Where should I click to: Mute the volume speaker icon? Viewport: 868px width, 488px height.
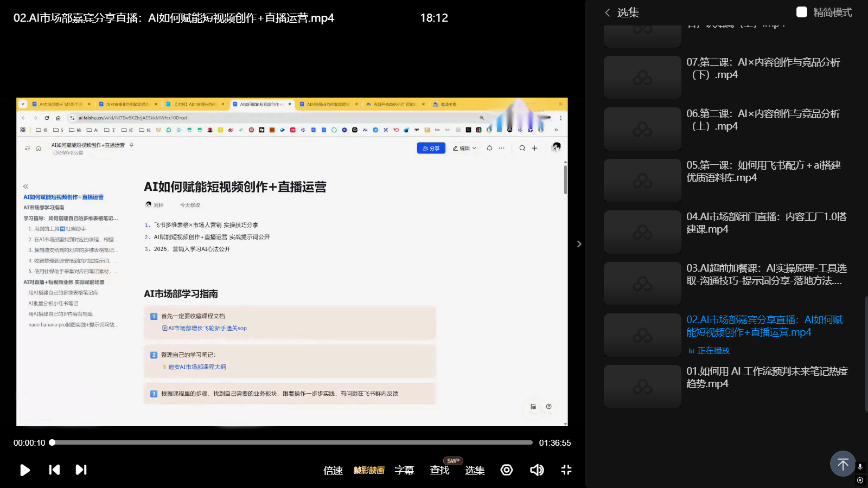pyautogui.click(x=537, y=470)
